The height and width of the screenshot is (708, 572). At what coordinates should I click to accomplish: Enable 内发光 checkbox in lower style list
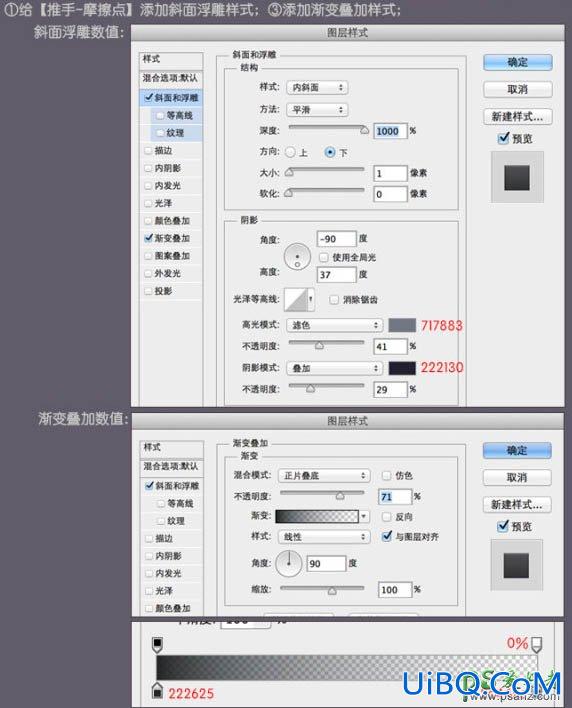[x=149, y=573]
